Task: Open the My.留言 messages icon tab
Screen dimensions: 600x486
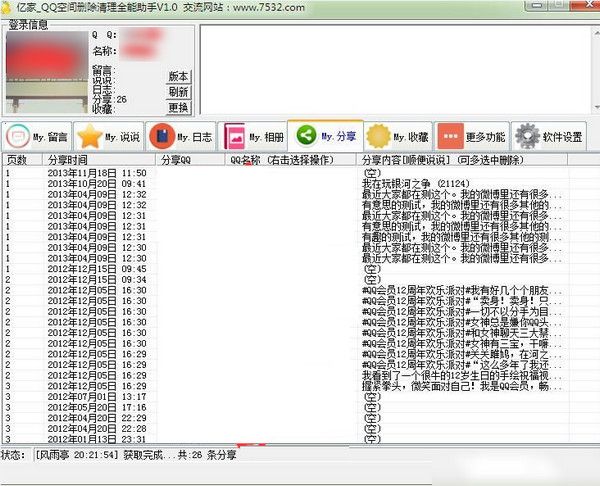Action: (20, 136)
